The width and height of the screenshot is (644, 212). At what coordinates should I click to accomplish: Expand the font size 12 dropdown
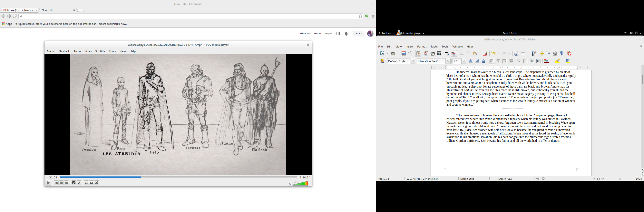[x=463, y=61]
